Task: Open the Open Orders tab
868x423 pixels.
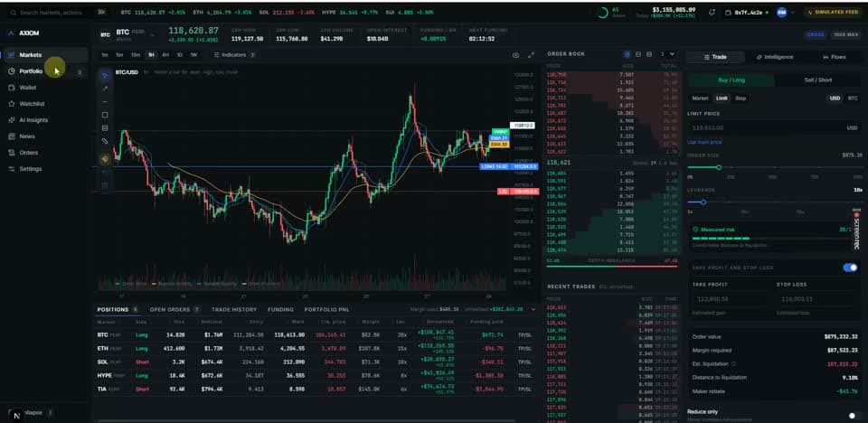Action: [175, 309]
